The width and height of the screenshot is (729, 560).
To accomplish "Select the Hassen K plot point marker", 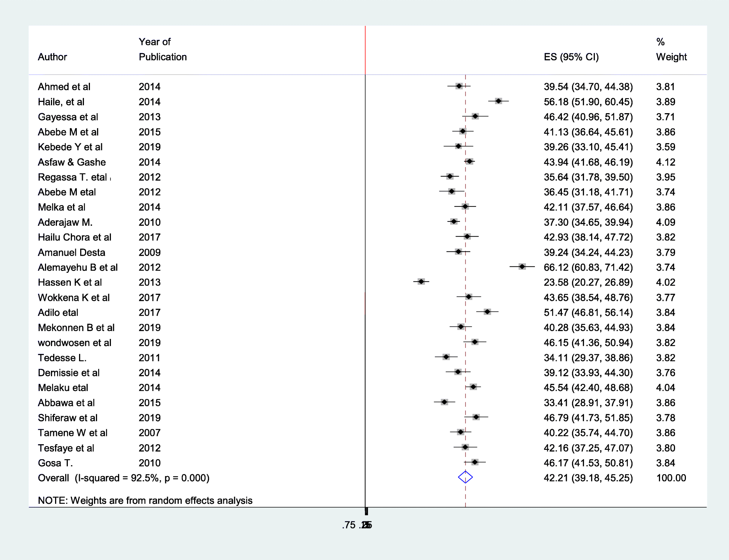I will tap(421, 281).
